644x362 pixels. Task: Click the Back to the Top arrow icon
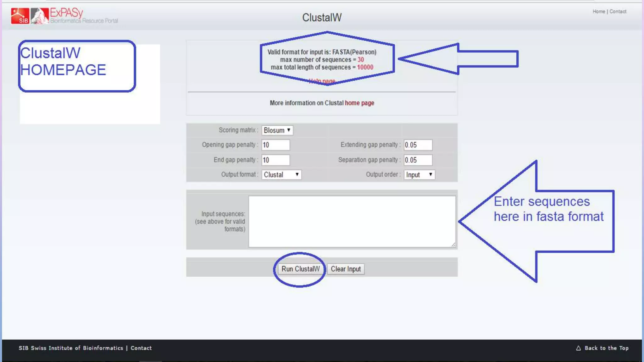578,348
